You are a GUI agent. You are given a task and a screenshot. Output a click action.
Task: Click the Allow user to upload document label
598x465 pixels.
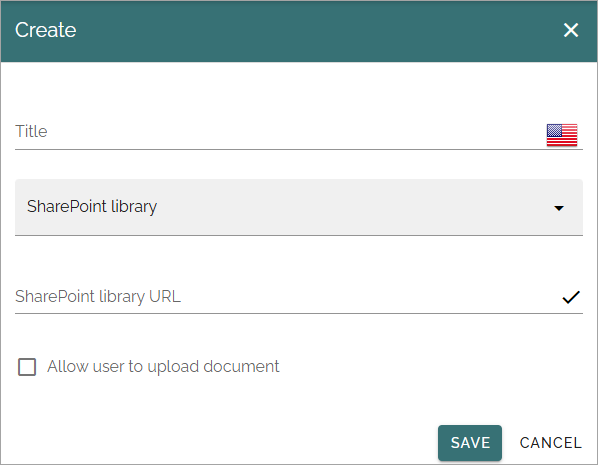(x=163, y=367)
